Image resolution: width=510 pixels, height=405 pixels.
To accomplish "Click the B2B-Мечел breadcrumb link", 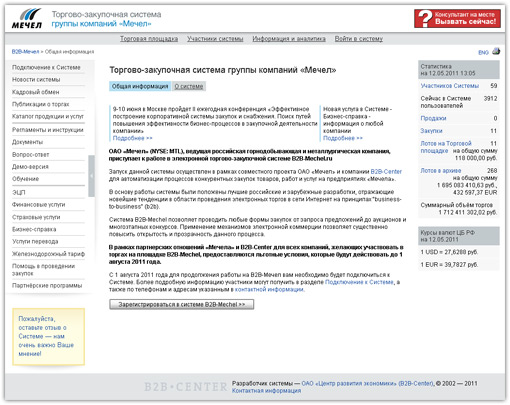I will tap(25, 52).
